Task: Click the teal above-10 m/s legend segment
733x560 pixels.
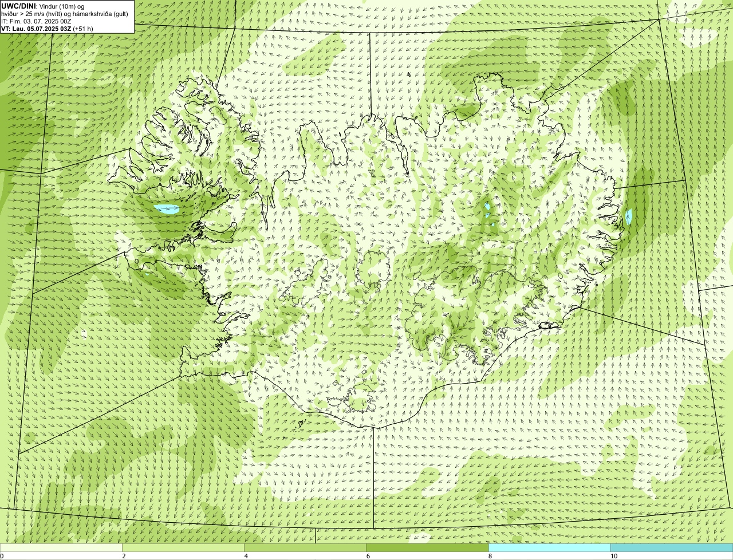Action: pos(672,547)
